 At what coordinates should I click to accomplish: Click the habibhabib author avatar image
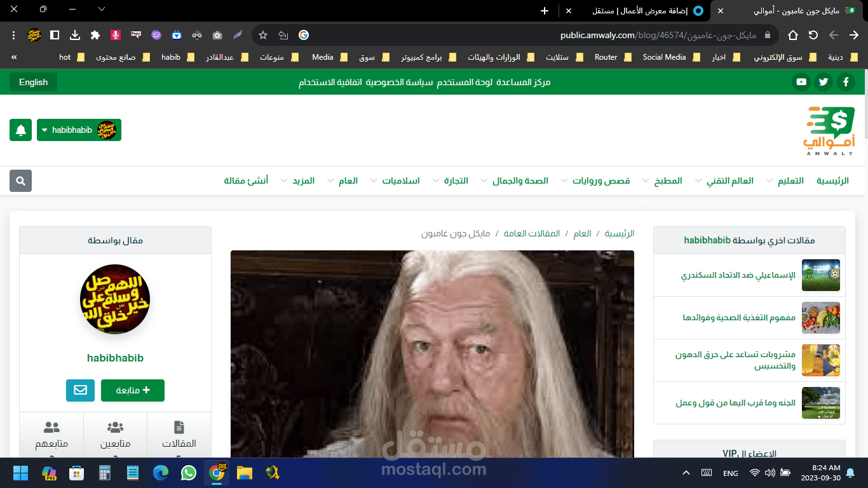[115, 299]
